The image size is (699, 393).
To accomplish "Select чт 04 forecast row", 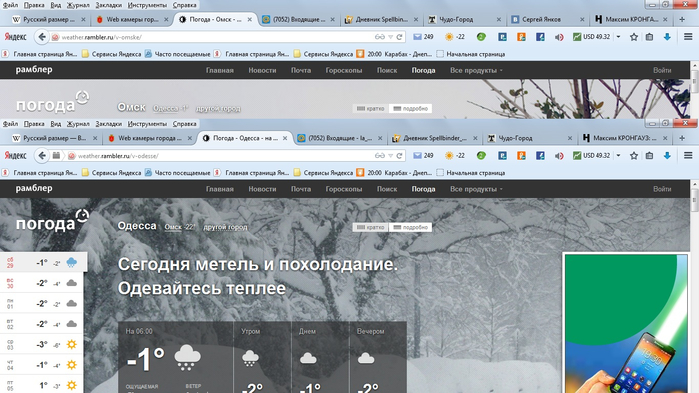I will (x=41, y=365).
